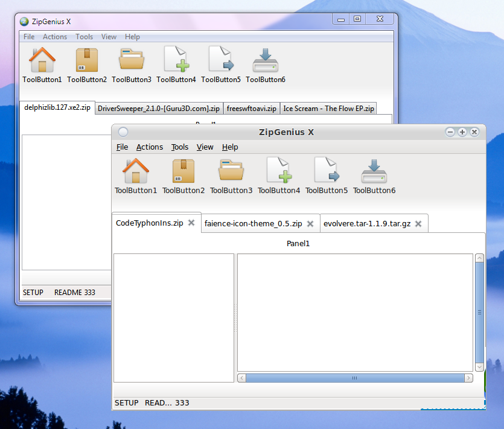Close the faience-icon-theme_0.5.zip tab
Viewport: 504px width, 429px height.
pos(310,224)
